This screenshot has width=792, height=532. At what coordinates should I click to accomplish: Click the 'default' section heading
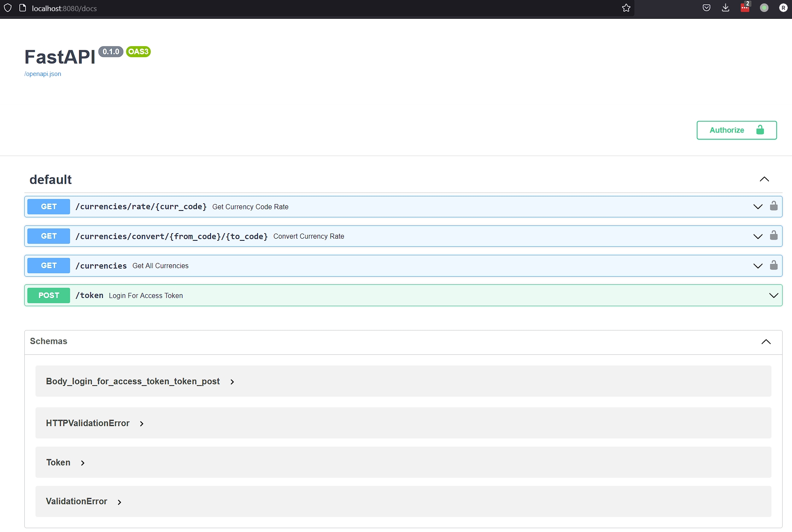(50, 179)
